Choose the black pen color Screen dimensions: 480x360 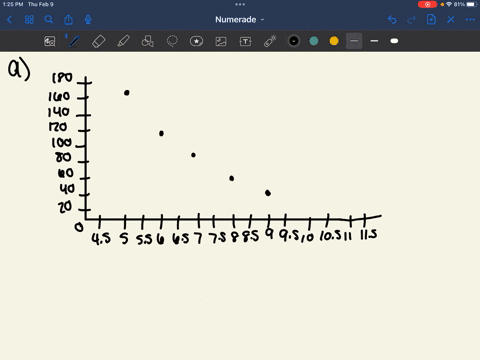[x=294, y=41]
